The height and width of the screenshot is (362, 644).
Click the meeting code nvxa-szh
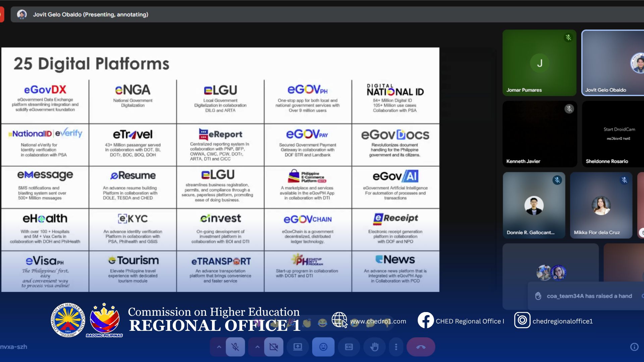(13, 347)
